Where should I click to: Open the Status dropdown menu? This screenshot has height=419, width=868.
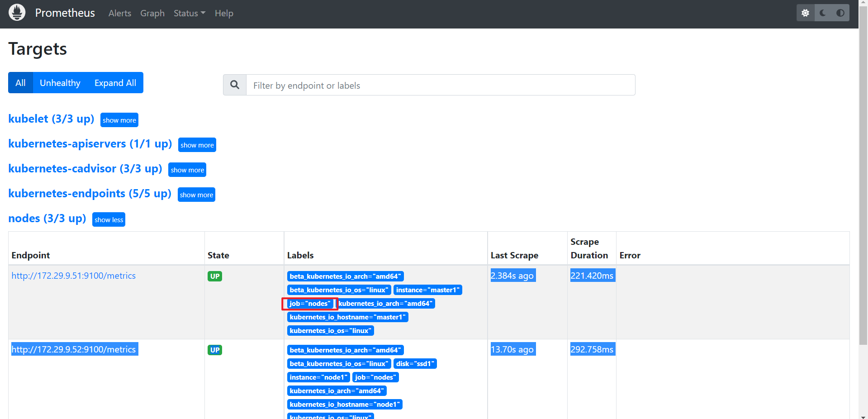point(190,13)
